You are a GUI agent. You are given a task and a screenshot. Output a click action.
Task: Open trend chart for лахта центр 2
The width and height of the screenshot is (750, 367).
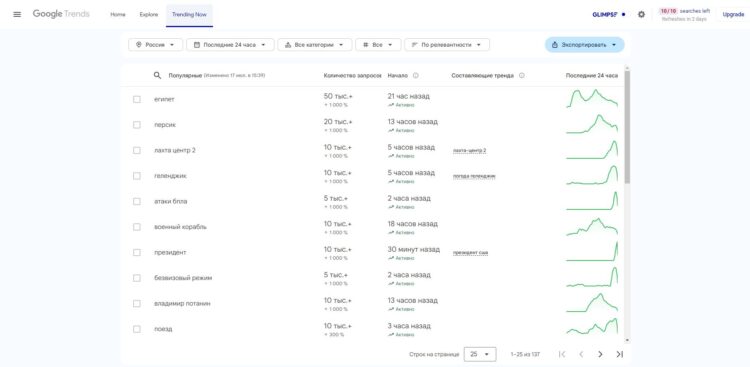[x=592, y=149]
